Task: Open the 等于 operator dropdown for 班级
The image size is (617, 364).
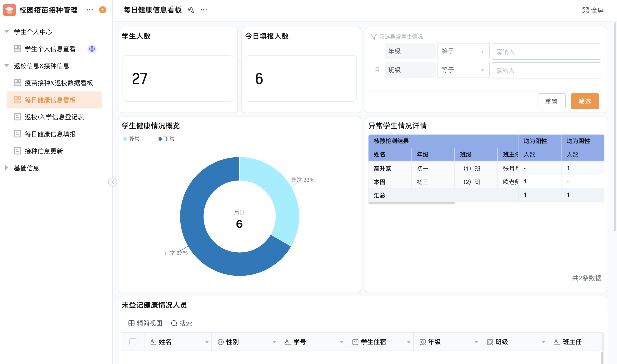Action: [x=463, y=70]
